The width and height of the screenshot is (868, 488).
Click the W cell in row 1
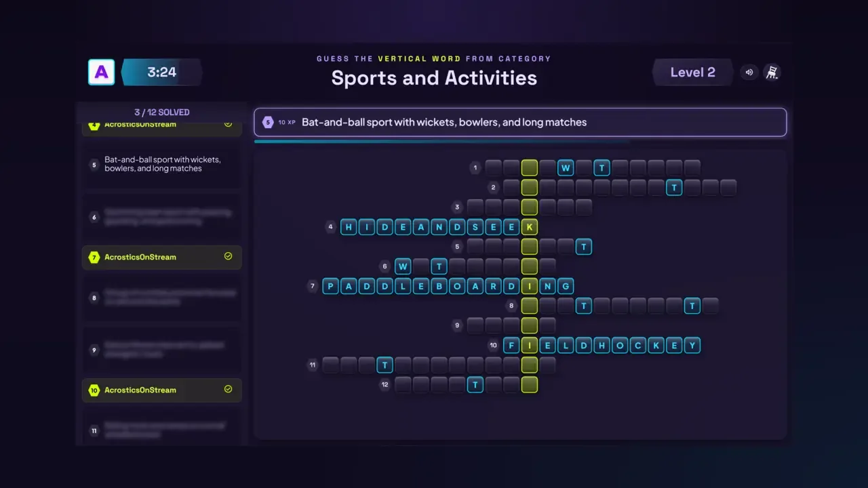pyautogui.click(x=566, y=168)
